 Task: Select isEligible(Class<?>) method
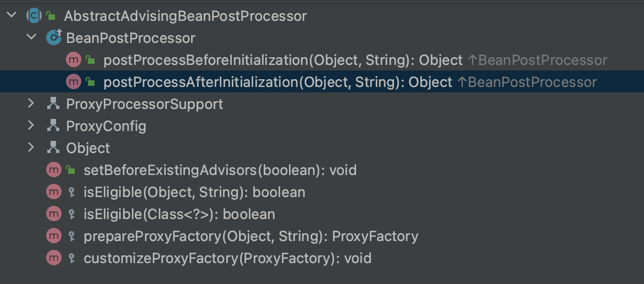(179, 214)
